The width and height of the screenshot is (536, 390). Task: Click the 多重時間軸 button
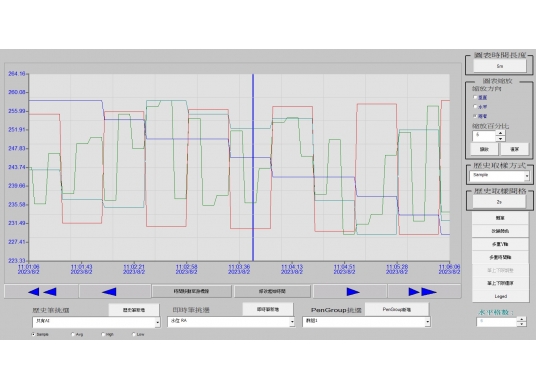point(500,257)
